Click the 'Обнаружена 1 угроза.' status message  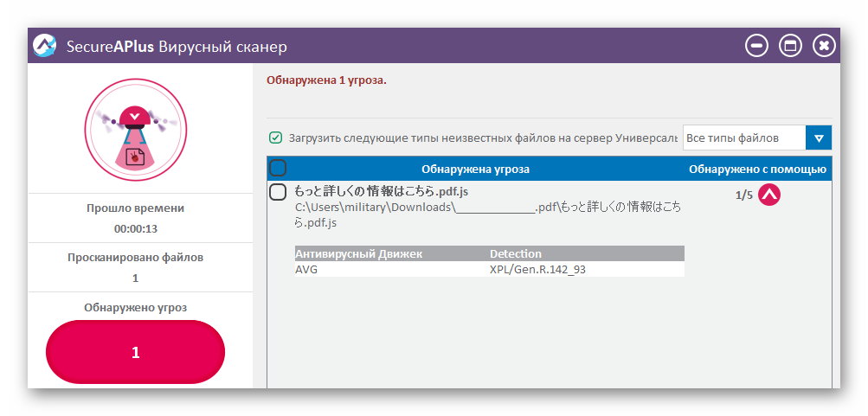point(326,80)
